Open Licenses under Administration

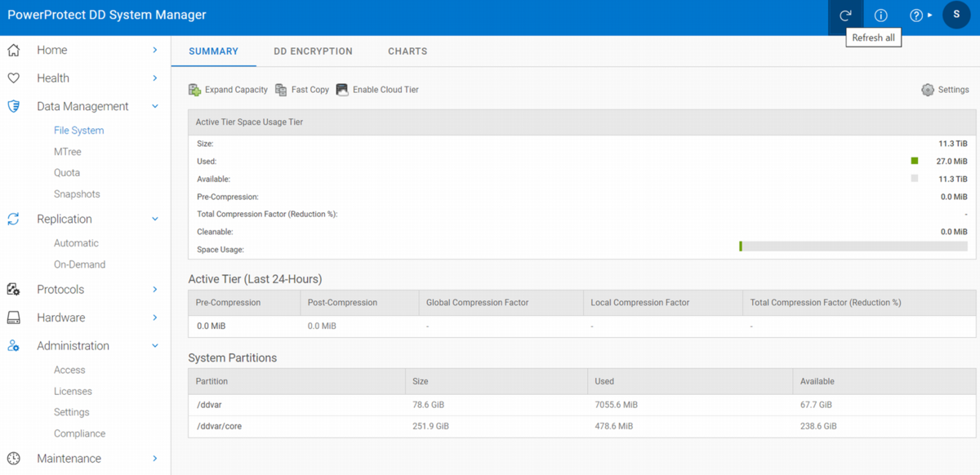(73, 391)
